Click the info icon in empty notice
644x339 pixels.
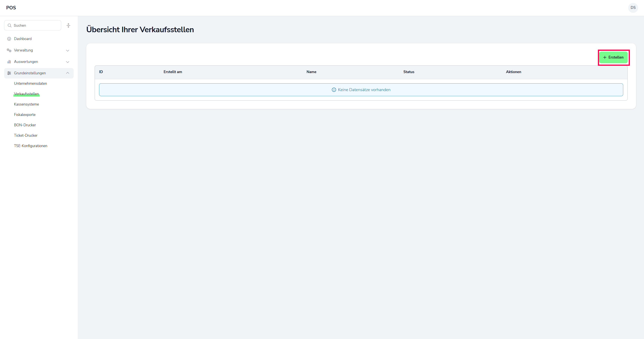point(334,90)
